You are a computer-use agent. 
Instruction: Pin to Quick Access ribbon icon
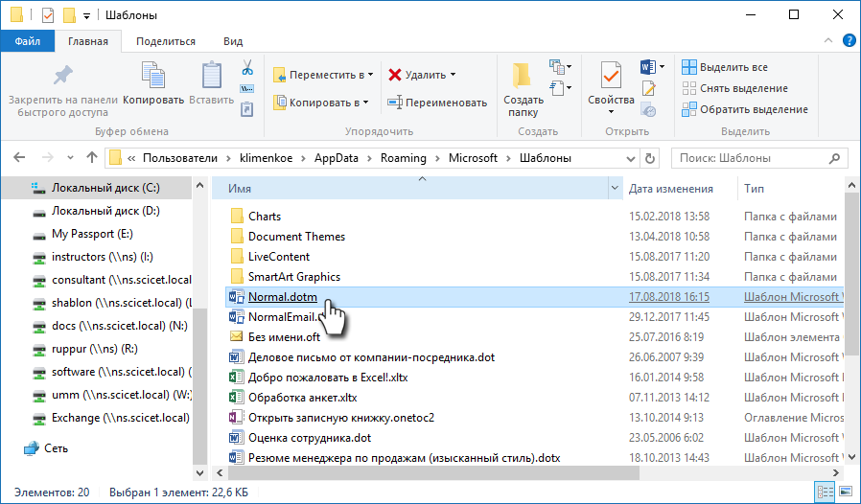[x=62, y=75]
